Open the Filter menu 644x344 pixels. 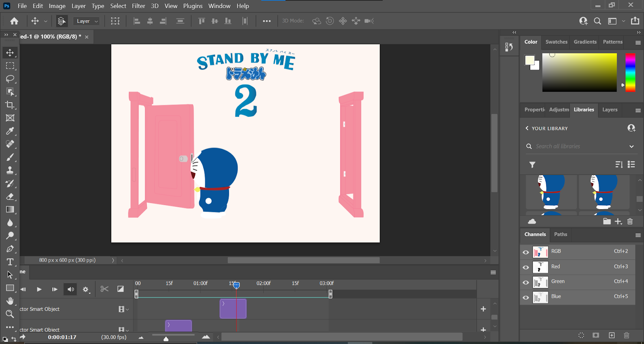click(138, 6)
